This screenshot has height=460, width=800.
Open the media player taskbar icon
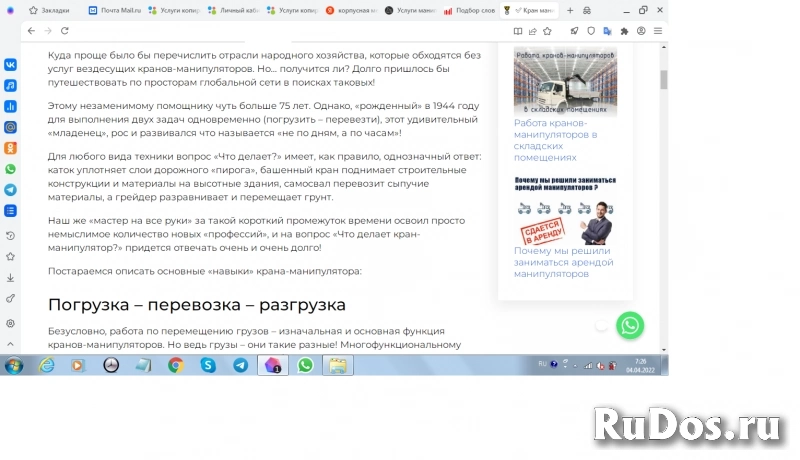[x=78, y=365]
